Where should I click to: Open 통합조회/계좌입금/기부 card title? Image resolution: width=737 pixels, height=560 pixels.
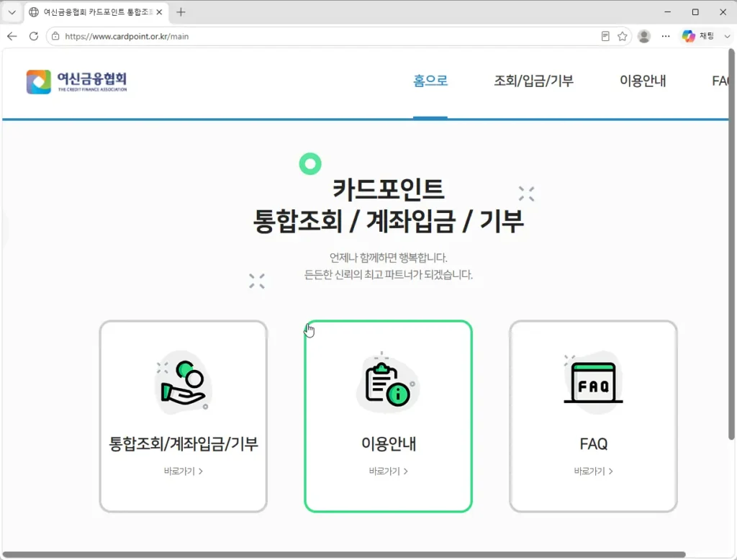coord(184,444)
